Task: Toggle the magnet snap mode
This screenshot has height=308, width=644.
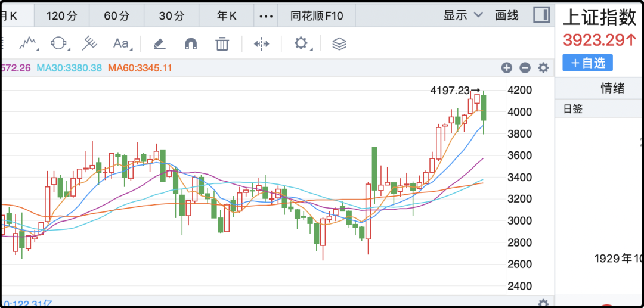Action: tap(191, 43)
